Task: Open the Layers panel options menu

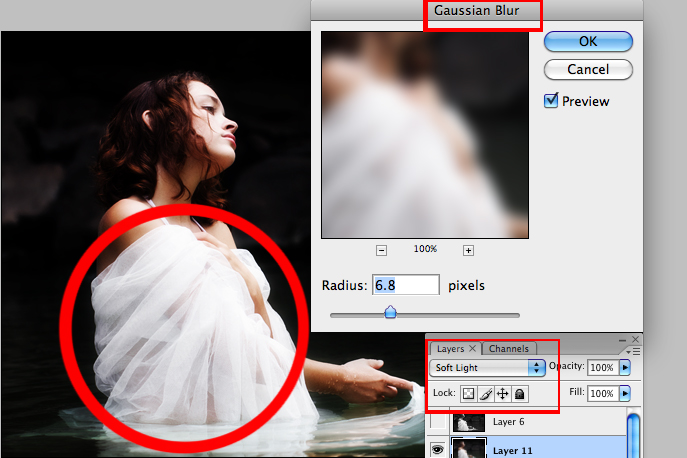Action: coord(633,351)
